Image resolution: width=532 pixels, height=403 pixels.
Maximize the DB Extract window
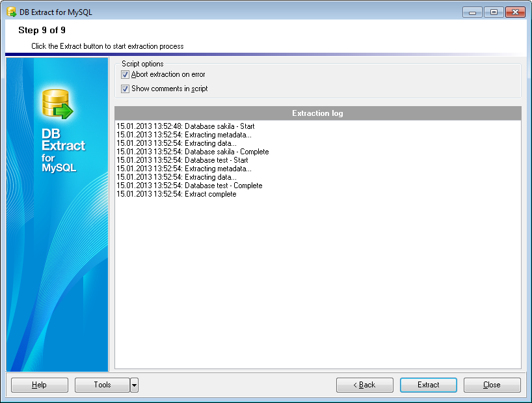click(x=494, y=12)
